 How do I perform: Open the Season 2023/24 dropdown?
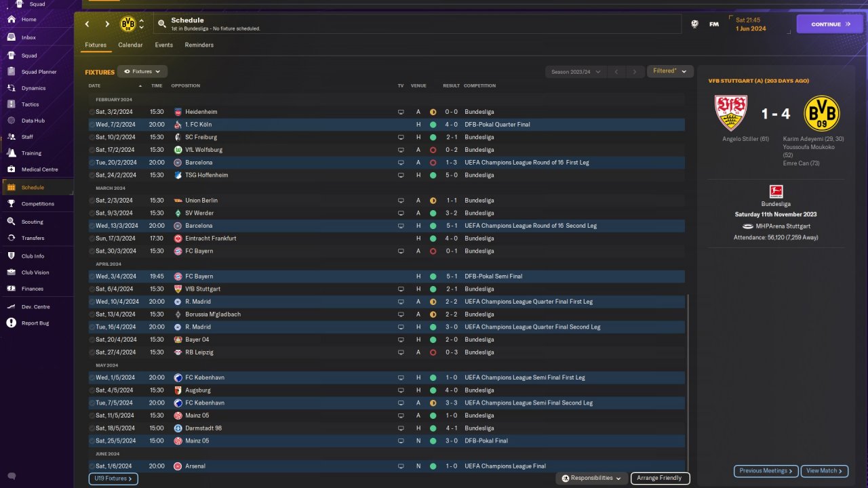click(x=575, y=72)
